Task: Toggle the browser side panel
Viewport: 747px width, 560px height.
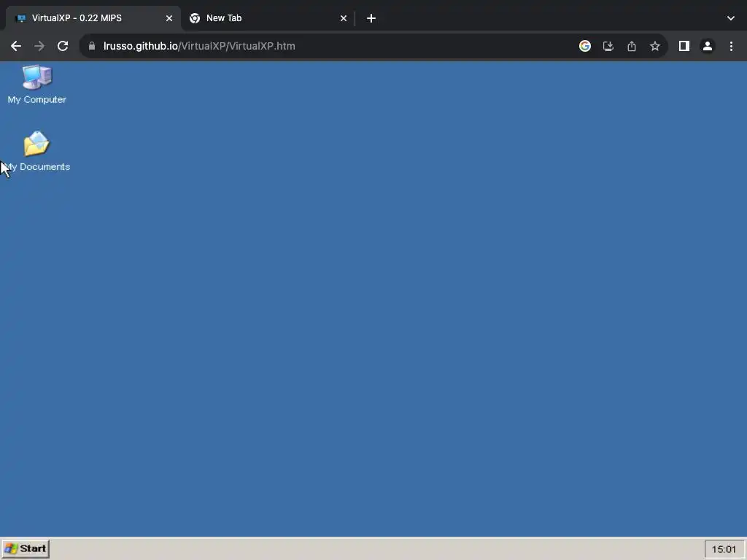Action: pos(684,46)
